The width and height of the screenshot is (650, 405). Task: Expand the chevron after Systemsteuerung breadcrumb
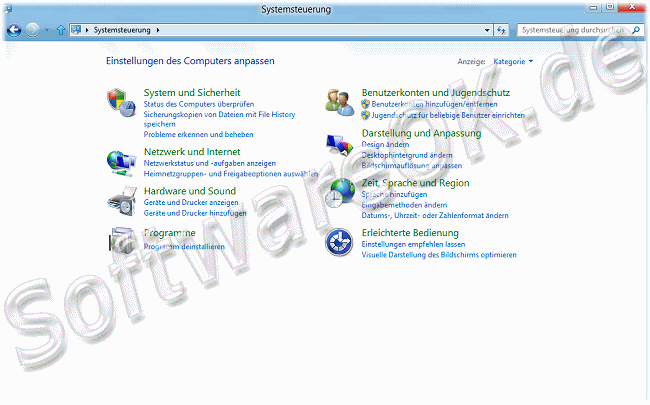[x=158, y=30]
